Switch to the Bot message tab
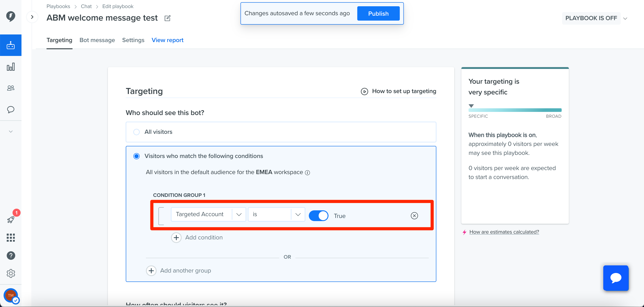 (97, 40)
